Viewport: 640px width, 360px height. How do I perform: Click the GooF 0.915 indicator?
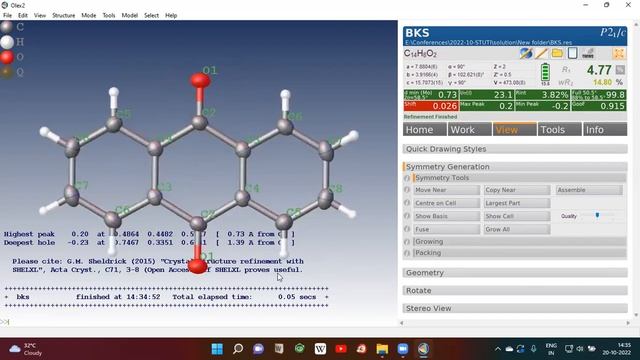point(598,106)
